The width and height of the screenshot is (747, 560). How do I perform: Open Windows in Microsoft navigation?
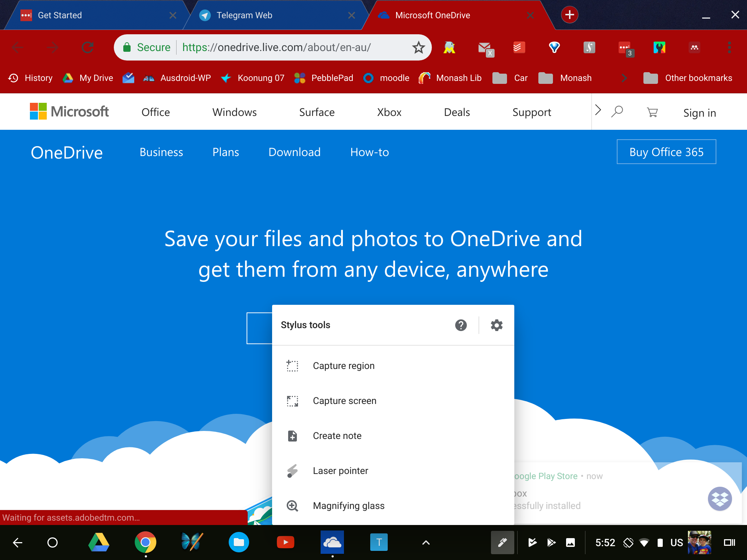coord(235,112)
